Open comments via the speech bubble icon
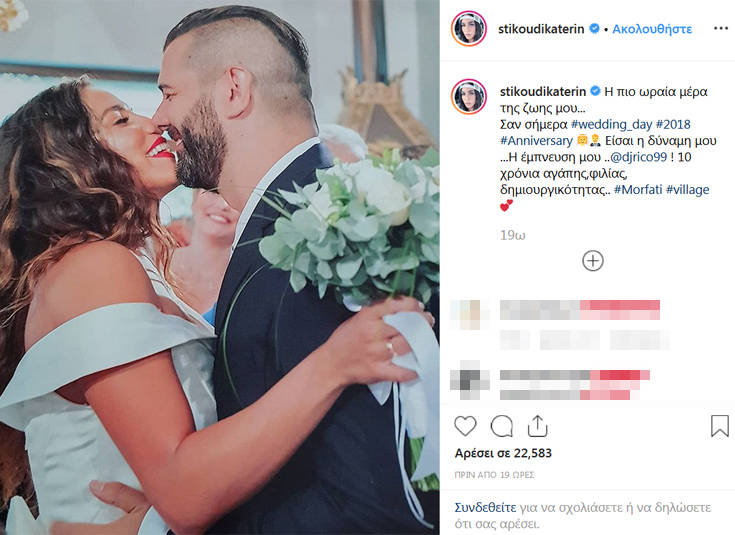This screenshot has width=735, height=535. pos(501,426)
